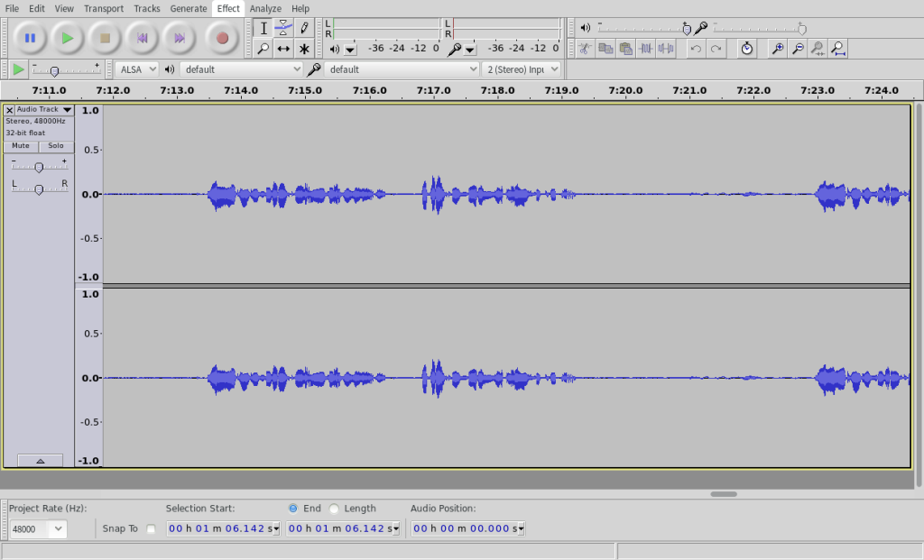The image size is (924, 560).
Task: Stop playback with the Stop button
Action: [105, 38]
